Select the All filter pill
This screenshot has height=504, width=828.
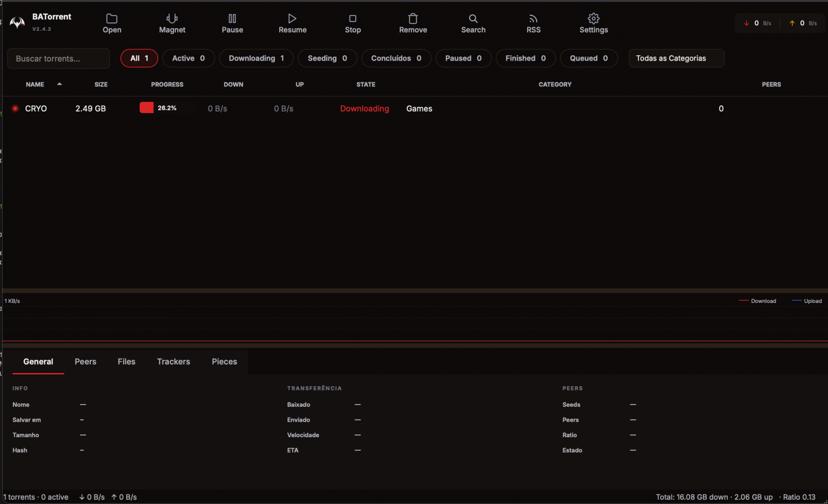pyautogui.click(x=139, y=58)
